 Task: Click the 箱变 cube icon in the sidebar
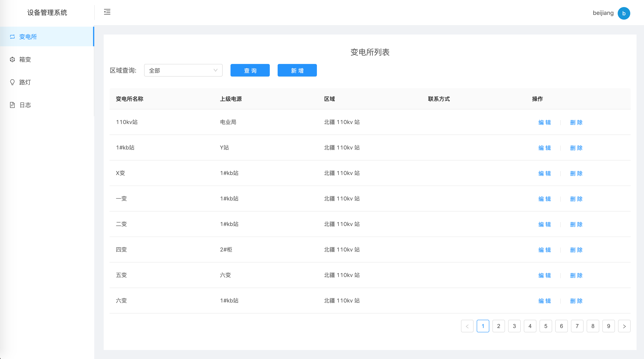[12, 59]
